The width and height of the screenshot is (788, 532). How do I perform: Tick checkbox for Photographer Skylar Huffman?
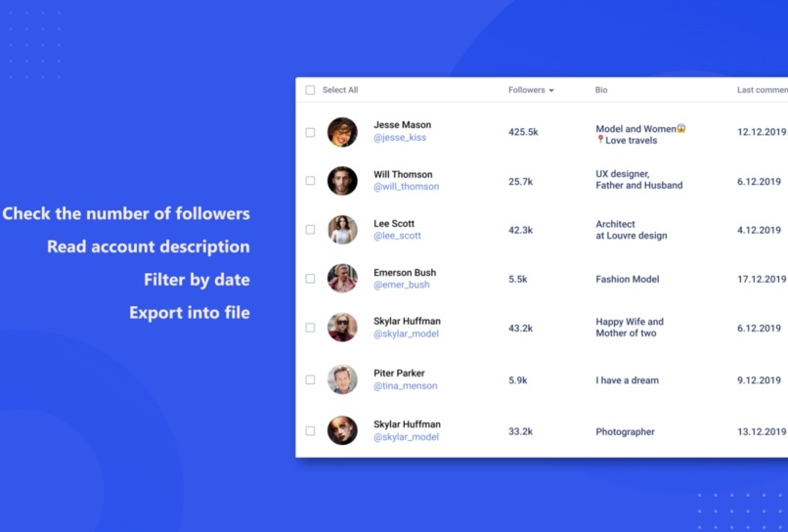point(310,431)
